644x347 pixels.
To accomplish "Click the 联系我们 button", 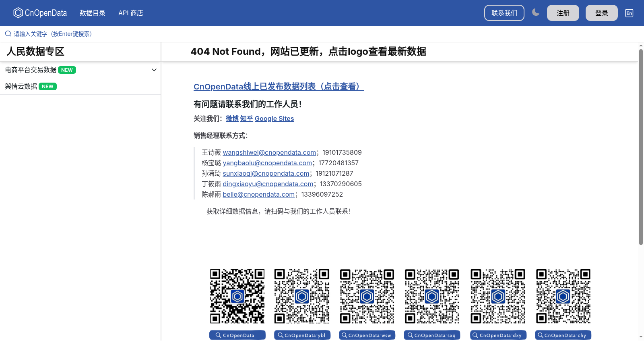I will [504, 13].
